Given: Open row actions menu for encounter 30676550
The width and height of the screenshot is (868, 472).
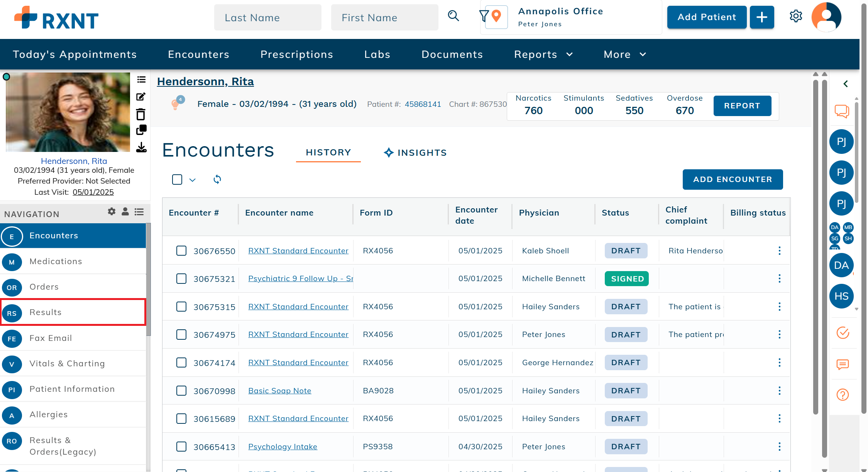Looking at the screenshot, I should [x=779, y=251].
